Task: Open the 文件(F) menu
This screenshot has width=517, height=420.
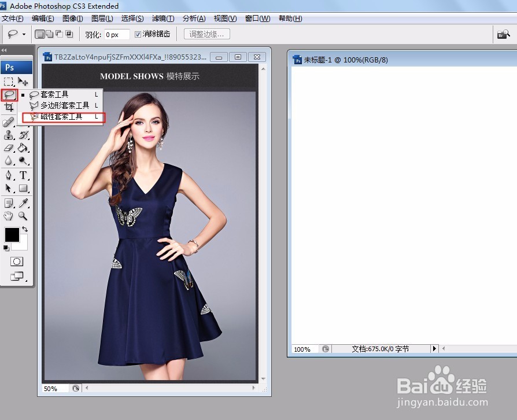Action: [x=13, y=19]
